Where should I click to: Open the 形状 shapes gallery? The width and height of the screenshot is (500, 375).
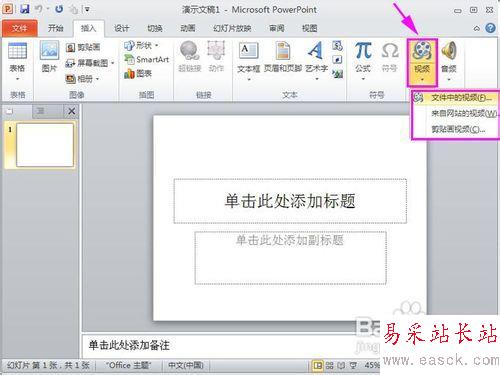(141, 45)
